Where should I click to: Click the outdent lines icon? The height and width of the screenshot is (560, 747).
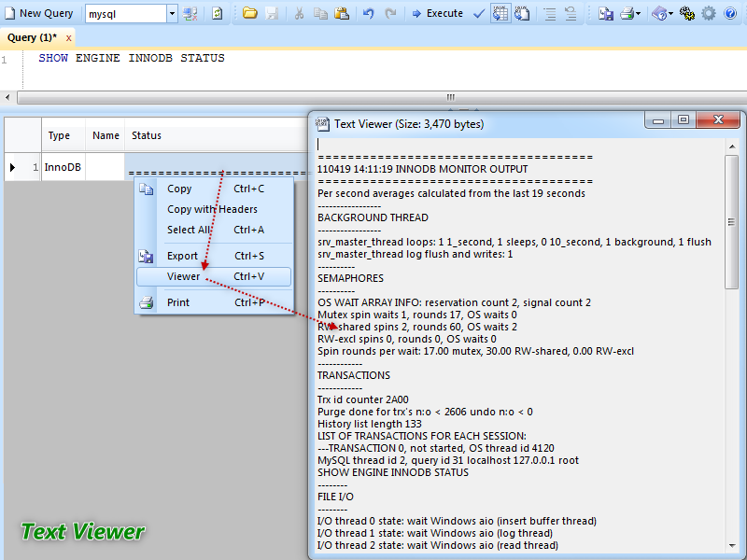coord(571,13)
